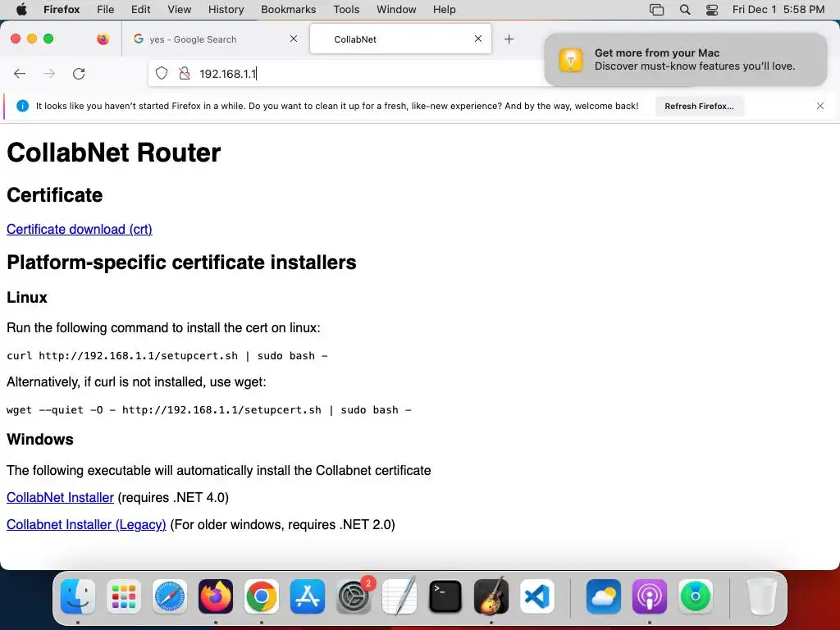Launch Safari from the dock
Screen dimensions: 840x630
tap(170, 596)
